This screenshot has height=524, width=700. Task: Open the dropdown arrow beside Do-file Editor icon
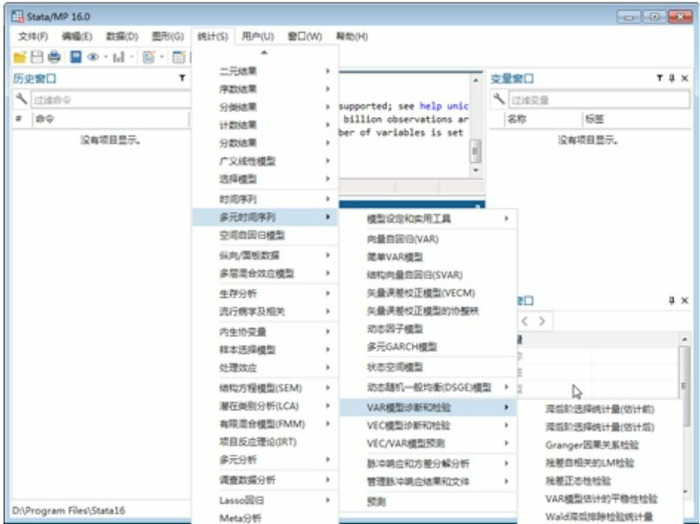pos(162,57)
